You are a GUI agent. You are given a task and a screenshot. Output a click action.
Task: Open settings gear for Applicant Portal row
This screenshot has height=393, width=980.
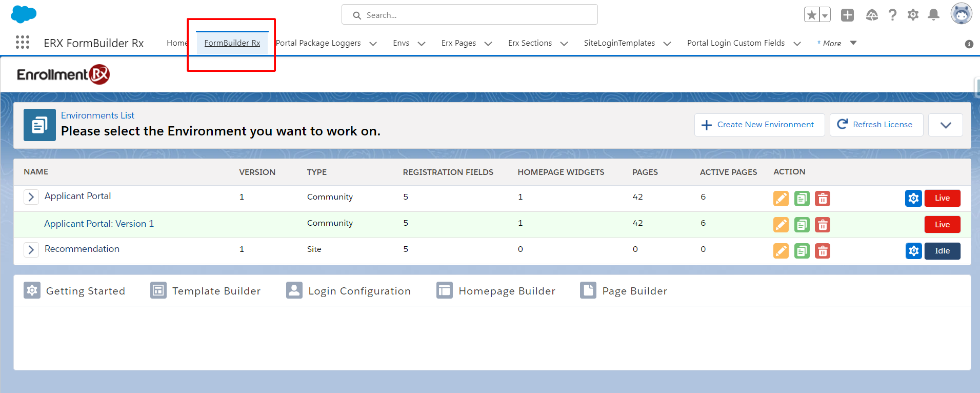point(913,198)
